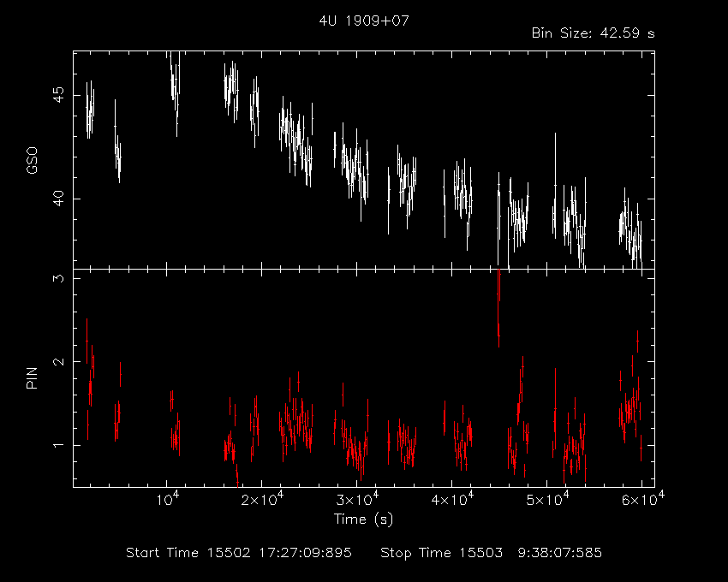
Task: Click the 'Bin Size: 42.59 s' label
Action: point(593,33)
